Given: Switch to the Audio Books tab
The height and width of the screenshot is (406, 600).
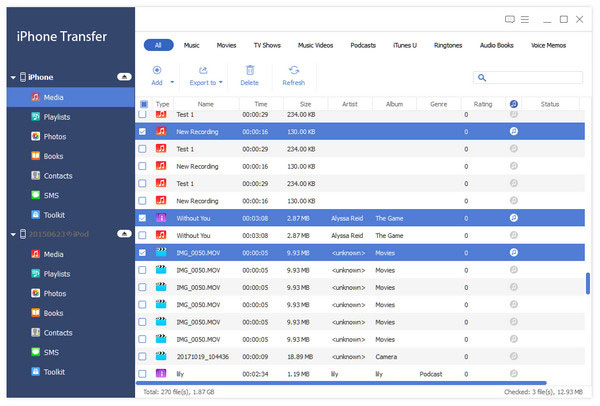Looking at the screenshot, I should click(x=496, y=45).
